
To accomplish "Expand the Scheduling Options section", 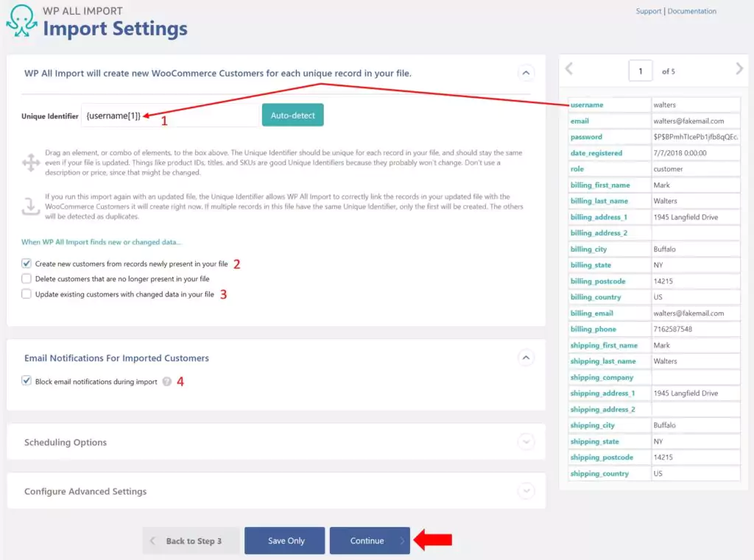I will (526, 442).
